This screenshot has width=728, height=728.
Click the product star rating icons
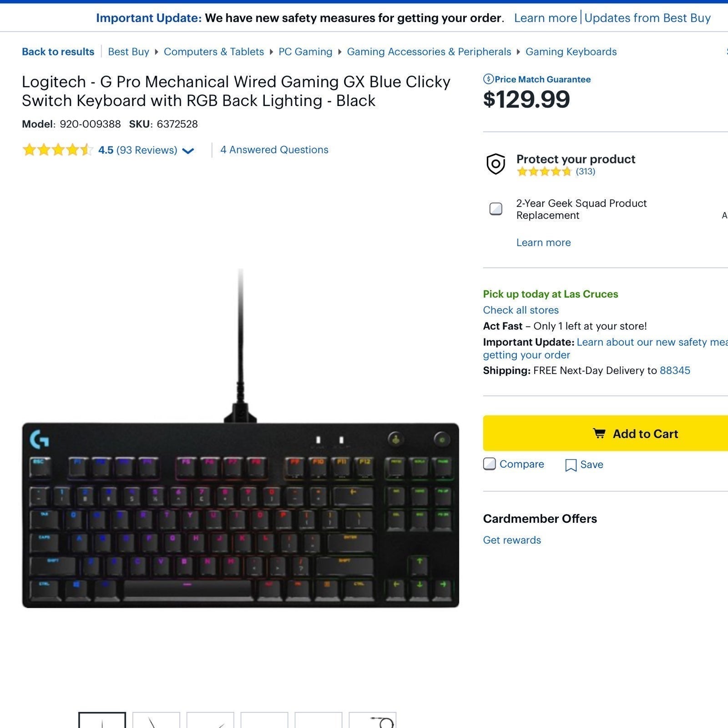click(57, 150)
